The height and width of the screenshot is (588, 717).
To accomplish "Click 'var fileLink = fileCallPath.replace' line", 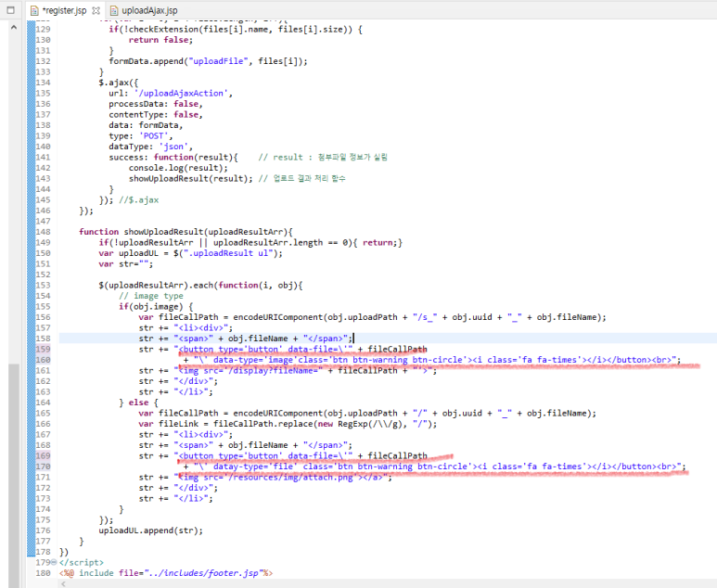I will (288, 424).
